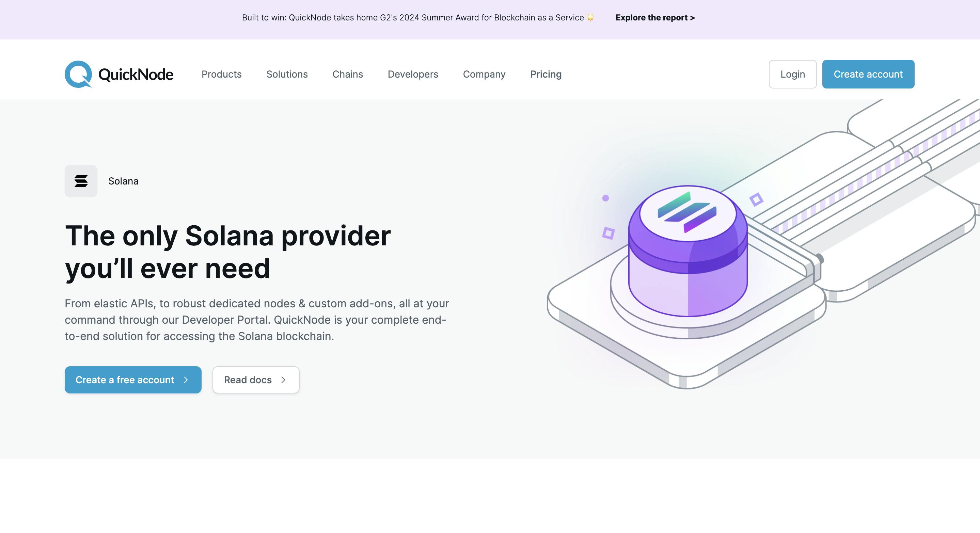Viewport: 980px width, 533px height.
Task: Click Create a free account
Action: click(x=133, y=380)
